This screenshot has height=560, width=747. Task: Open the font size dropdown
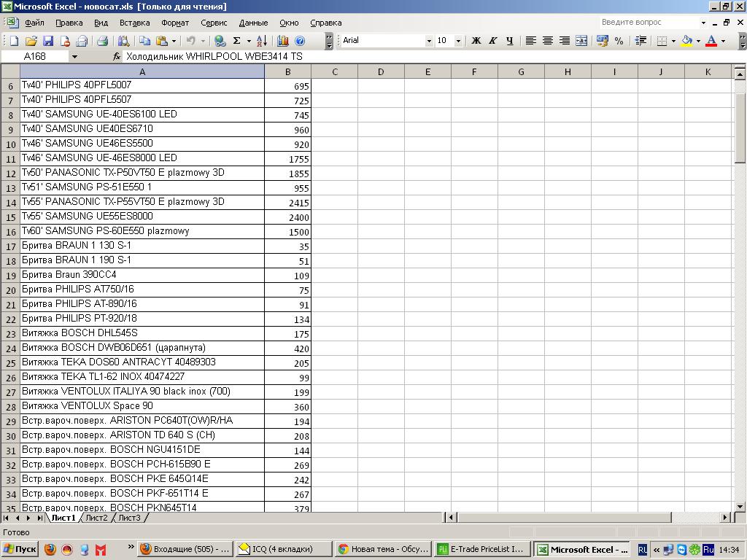point(458,41)
